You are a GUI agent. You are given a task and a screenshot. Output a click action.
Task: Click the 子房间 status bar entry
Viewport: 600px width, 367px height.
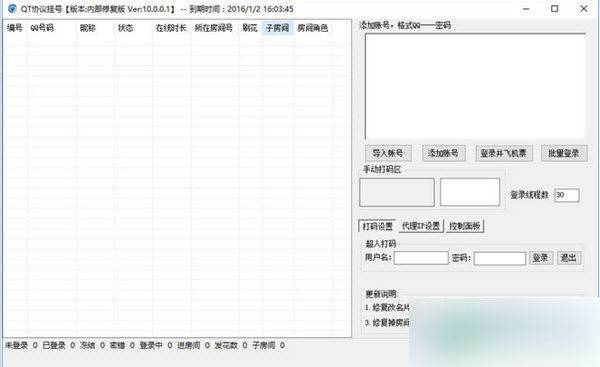pyautogui.click(x=268, y=345)
